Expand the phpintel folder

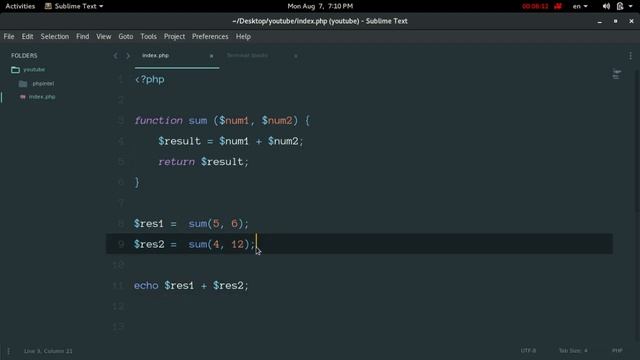(x=43, y=84)
